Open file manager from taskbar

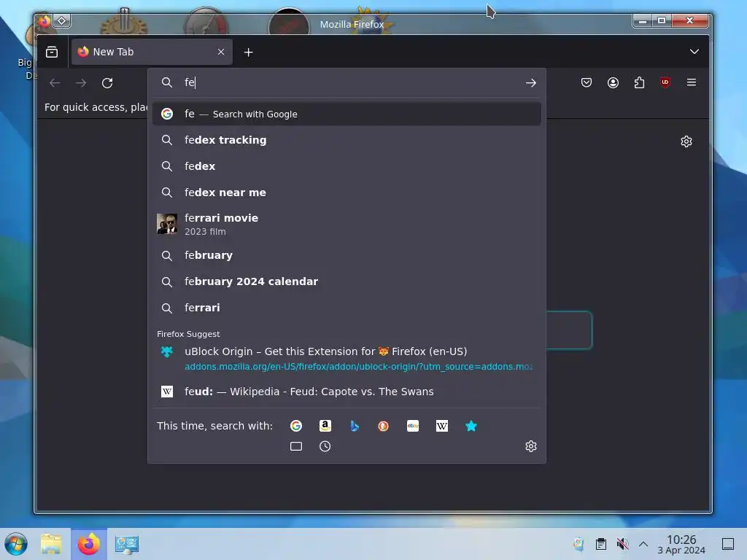pos(51,544)
